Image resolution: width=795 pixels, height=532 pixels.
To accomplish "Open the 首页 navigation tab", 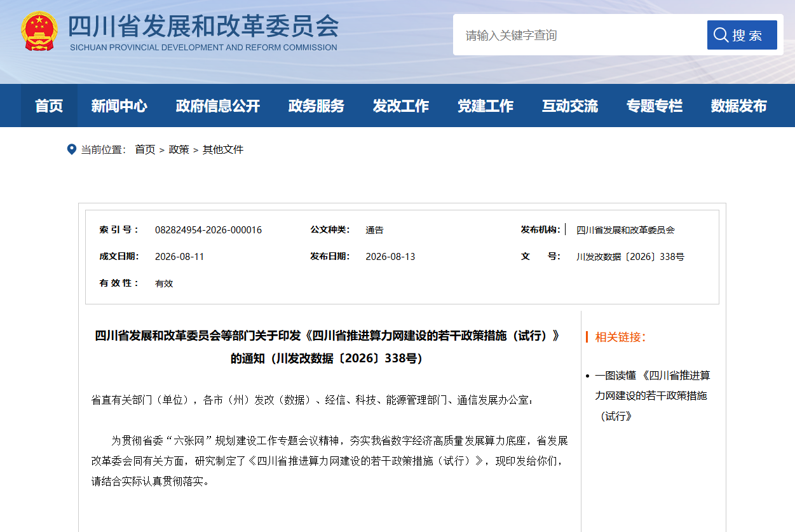I will pyautogui.click(x=49, y=106).
